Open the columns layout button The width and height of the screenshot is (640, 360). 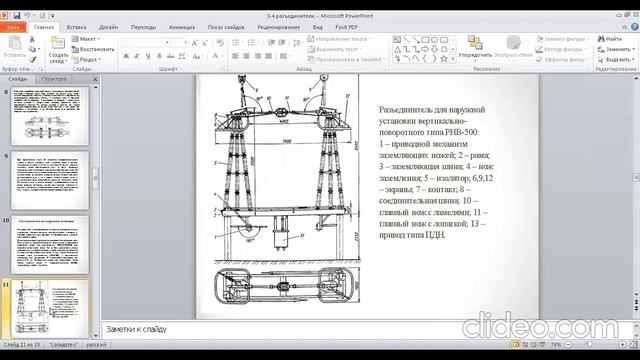tap(284, 56)
